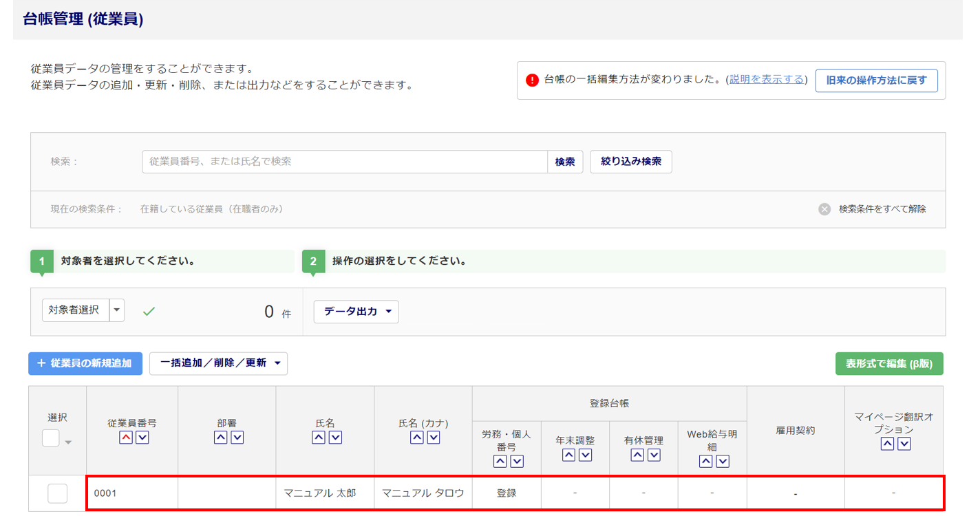Screen dimensions: 980x516
Task: Sort 年末調整 ascending arrow
Action: tap(568, 455)
